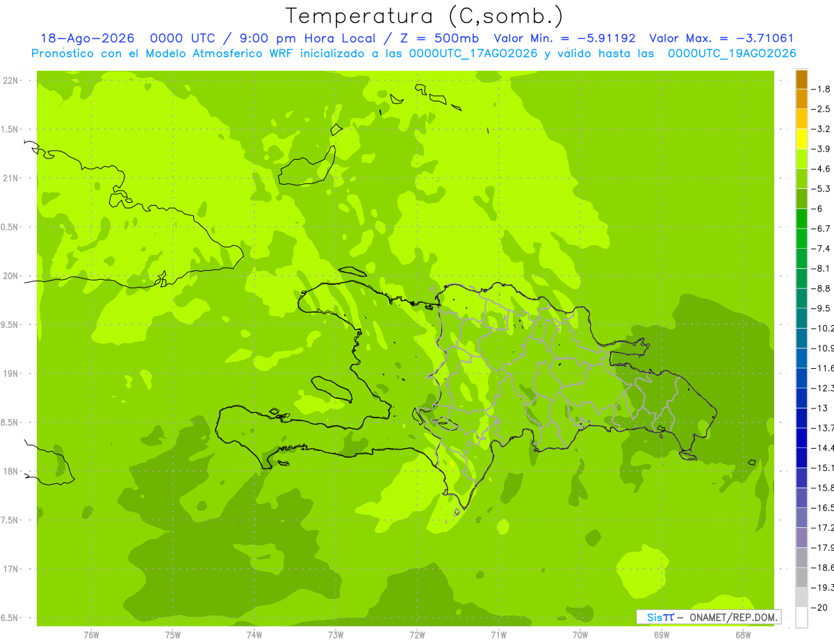Select 'Valor Min. = -5.91192' text
Screen dimensions: 834x644
pyautogui.click(x=566, y=39)
